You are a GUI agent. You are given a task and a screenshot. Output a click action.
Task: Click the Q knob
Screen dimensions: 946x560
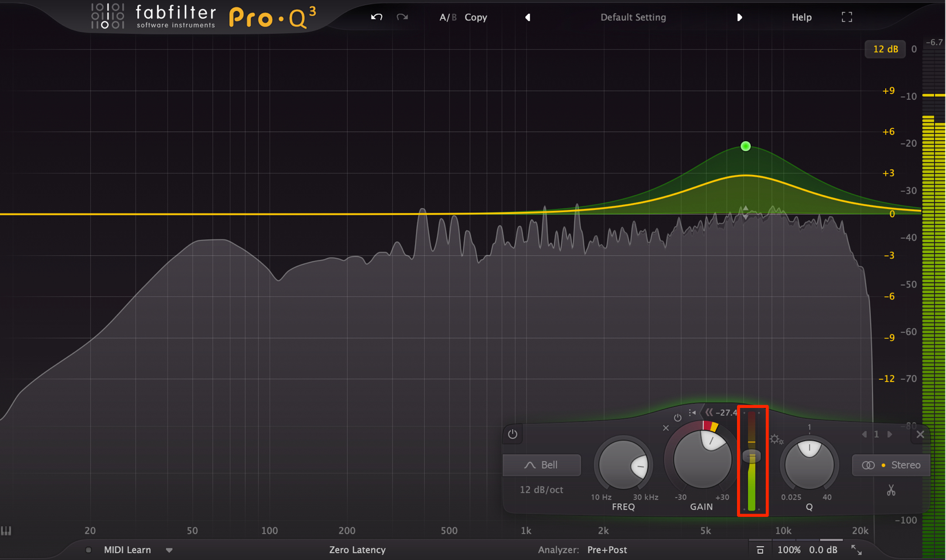click(809, 464)
